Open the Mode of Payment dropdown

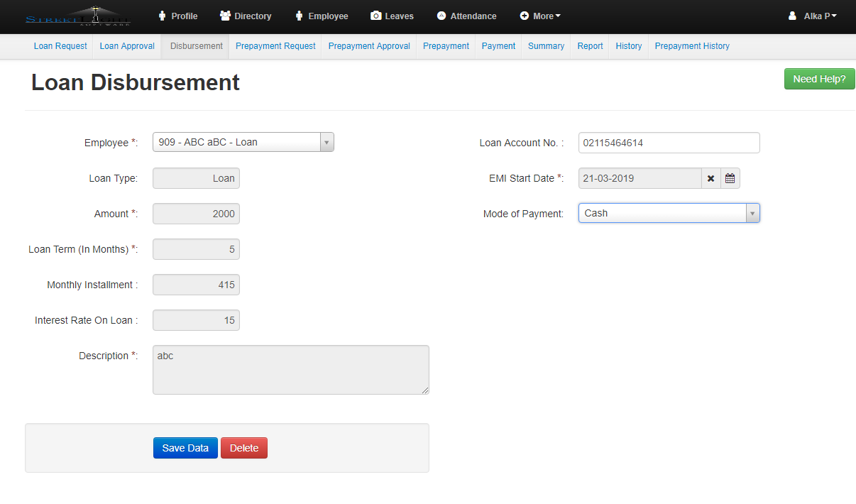tap(669, 213)
